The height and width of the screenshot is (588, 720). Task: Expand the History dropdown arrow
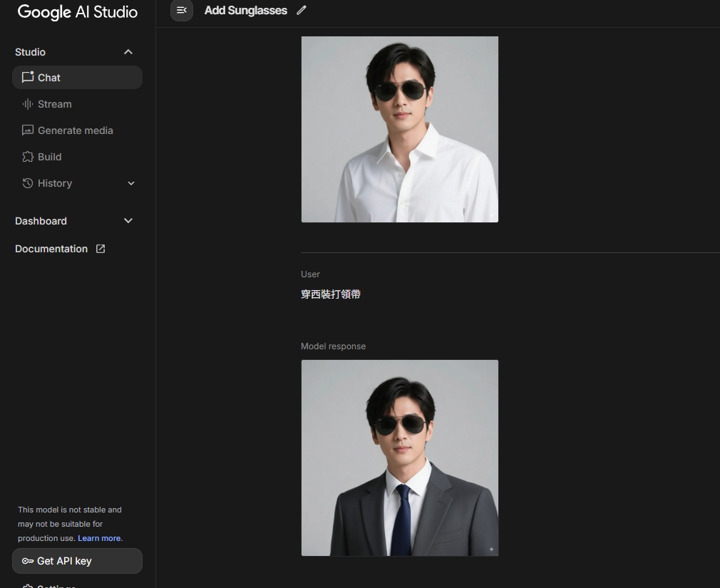coord(131,183)
